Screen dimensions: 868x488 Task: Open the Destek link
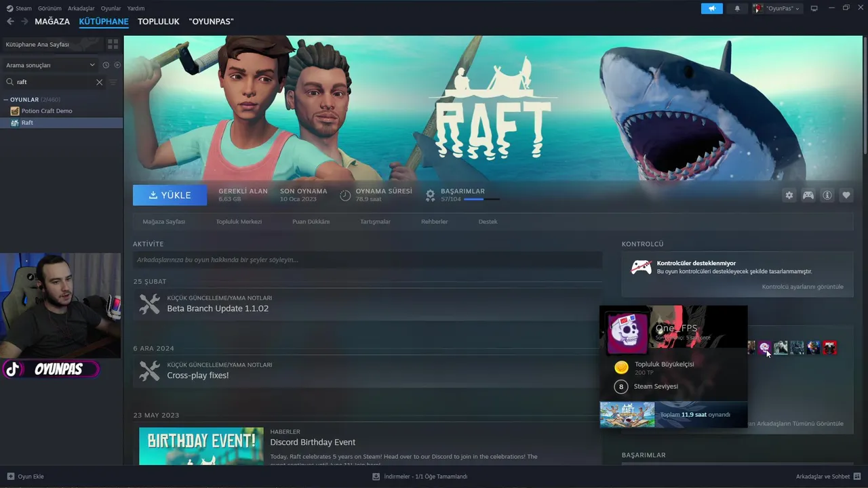tap(488, 222)
